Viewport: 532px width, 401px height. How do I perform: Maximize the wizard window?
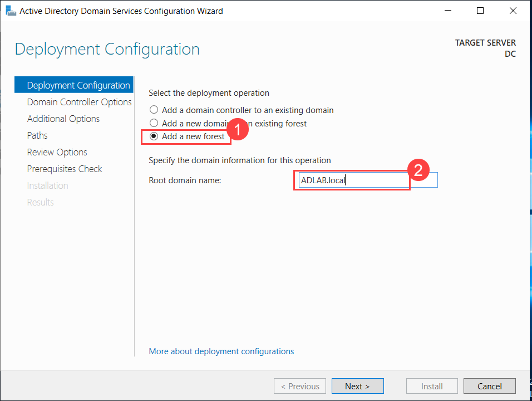(x=480, y=11)
